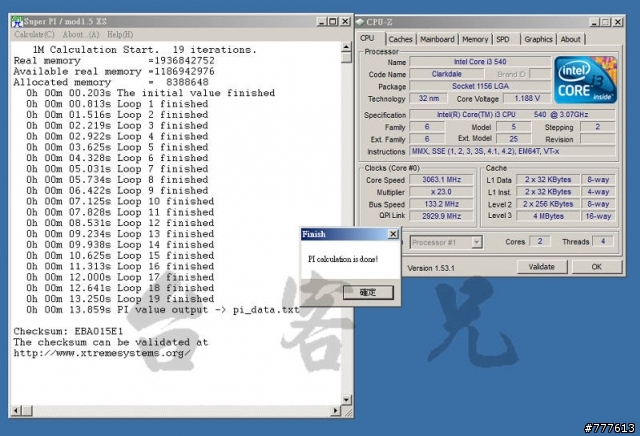This screenshot has height=436, width=640.
Task: Click the Super PI horizontal scrollbar left arrow
Action: pos(16,410)
